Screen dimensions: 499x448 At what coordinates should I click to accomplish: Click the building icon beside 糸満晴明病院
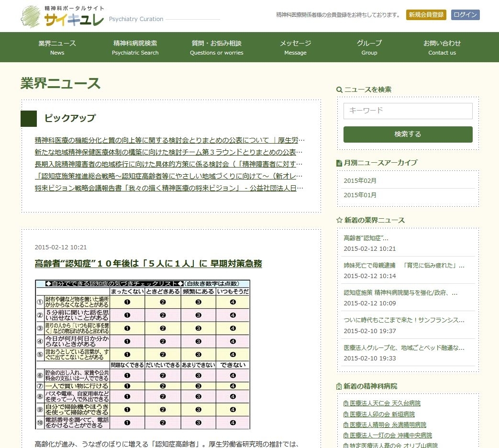coord(346,425)
